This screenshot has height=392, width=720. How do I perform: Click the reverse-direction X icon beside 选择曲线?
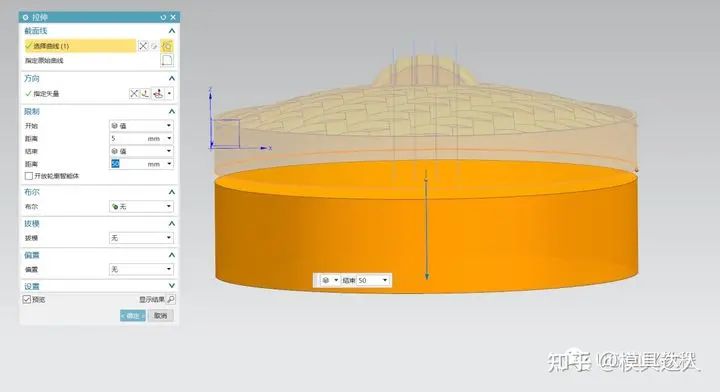143,46
